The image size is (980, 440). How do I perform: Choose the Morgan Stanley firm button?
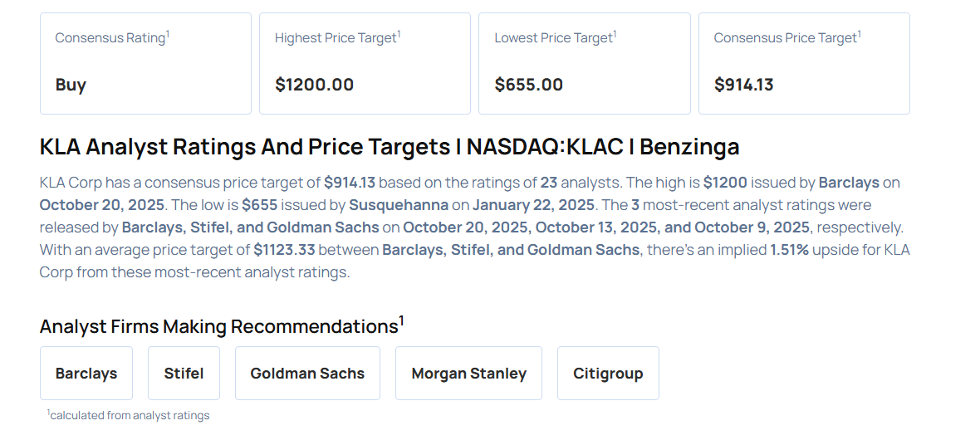point(468,374)
